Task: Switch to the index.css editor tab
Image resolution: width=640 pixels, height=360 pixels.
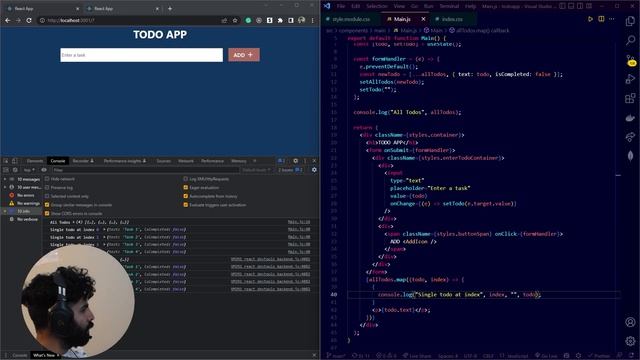Action: coord(451,19)
